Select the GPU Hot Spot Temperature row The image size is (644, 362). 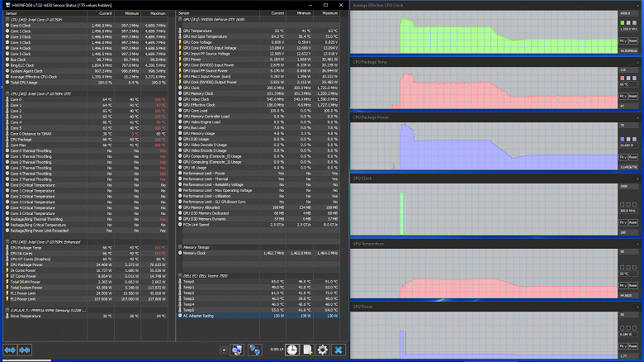[x=258, y=36]
